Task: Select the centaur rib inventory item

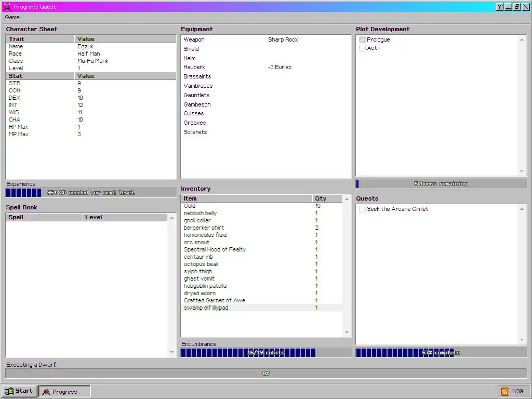Action: (262, 257)
